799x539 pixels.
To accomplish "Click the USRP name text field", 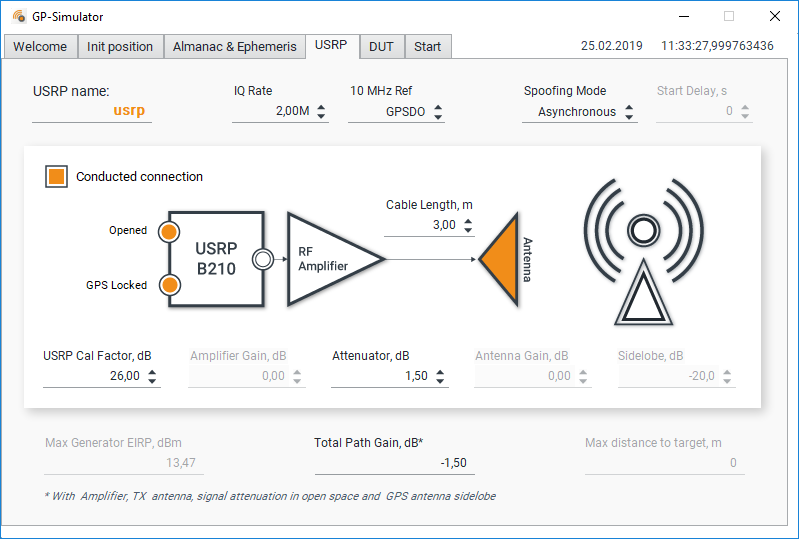I will pos(92,112).
